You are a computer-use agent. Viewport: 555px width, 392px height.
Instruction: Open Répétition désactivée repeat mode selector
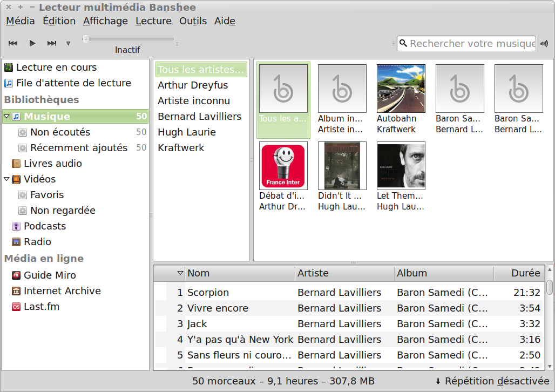click(492, 381)
